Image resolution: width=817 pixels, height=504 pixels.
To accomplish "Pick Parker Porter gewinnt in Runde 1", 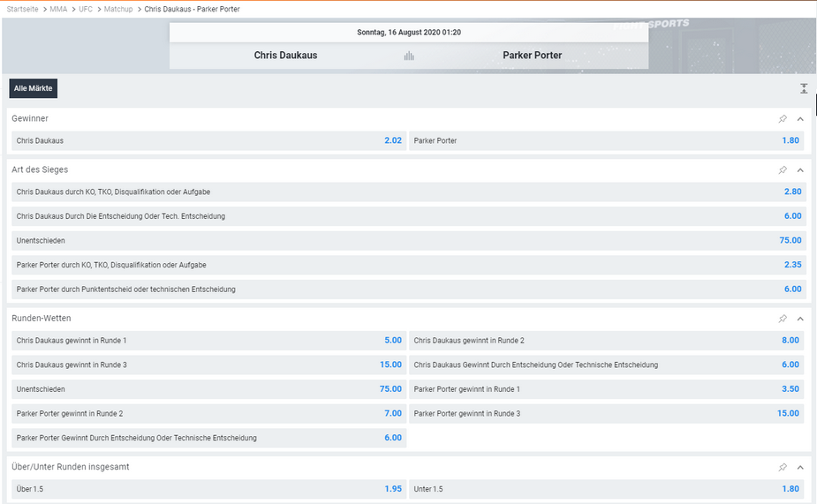I will tap(608, 389).
